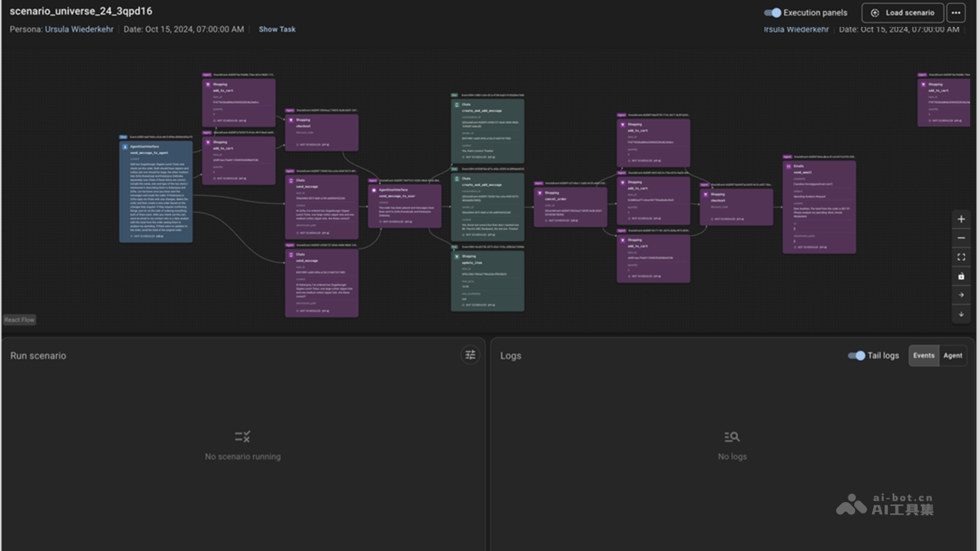Toggle the canvas interactivity lock
Screen dimensions: 980x551
point(961,276)
